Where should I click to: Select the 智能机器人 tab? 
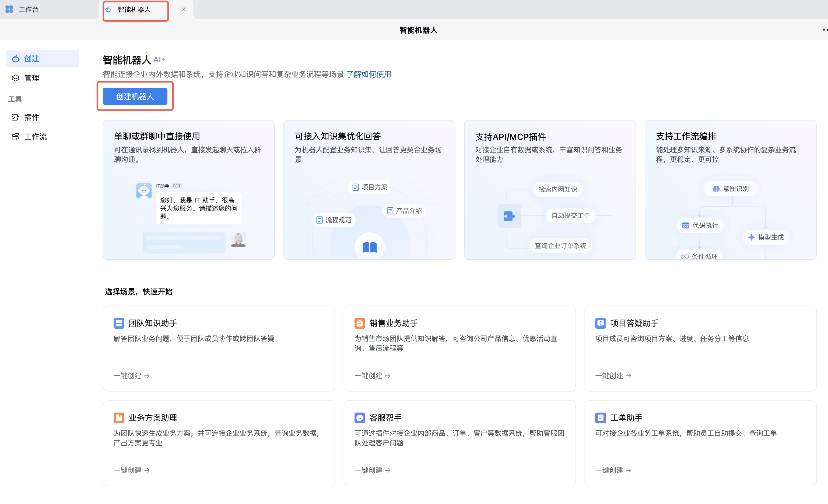(x=134, y=9)
